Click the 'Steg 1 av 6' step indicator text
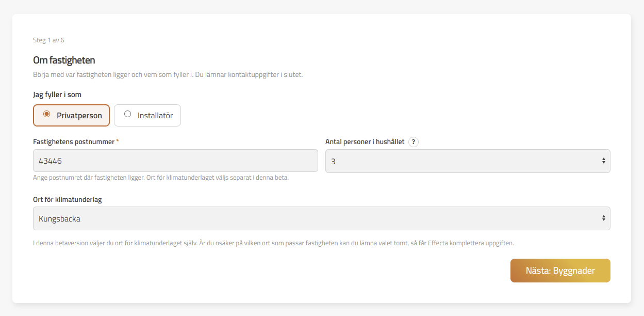This screenshot has width=644, height=316. pos(48,40)
